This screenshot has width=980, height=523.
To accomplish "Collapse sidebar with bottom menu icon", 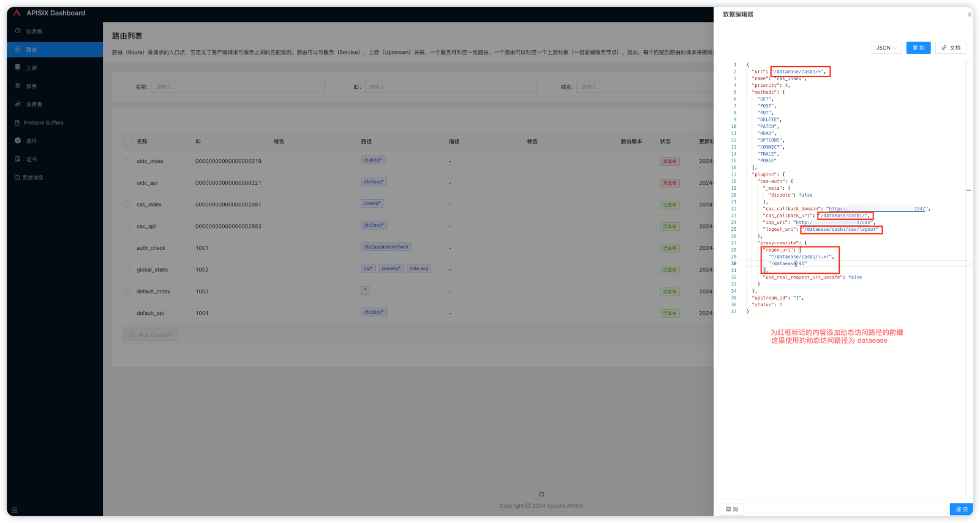I will coord(15,510).
